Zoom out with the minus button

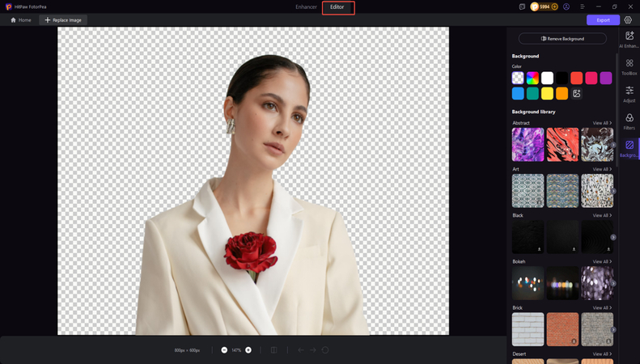click(224, 350)
